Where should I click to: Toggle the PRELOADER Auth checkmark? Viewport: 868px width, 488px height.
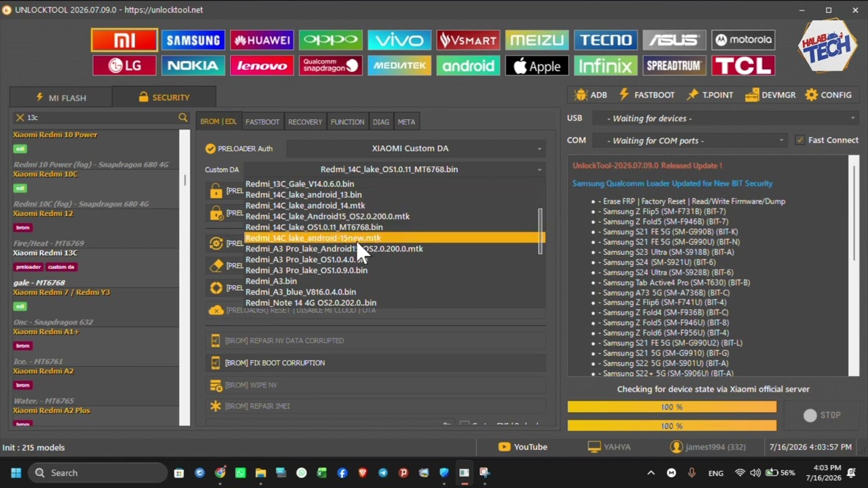pos(210,148)
